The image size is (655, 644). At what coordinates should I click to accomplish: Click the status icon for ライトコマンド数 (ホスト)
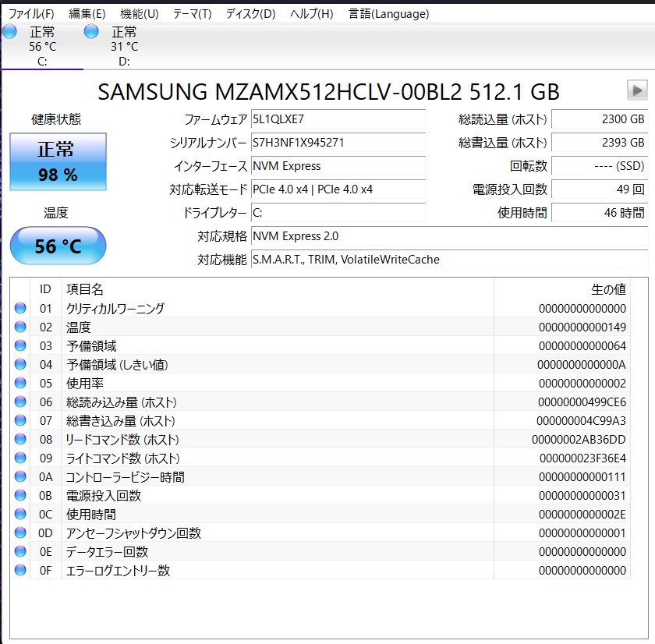click(x=20, y=458)
